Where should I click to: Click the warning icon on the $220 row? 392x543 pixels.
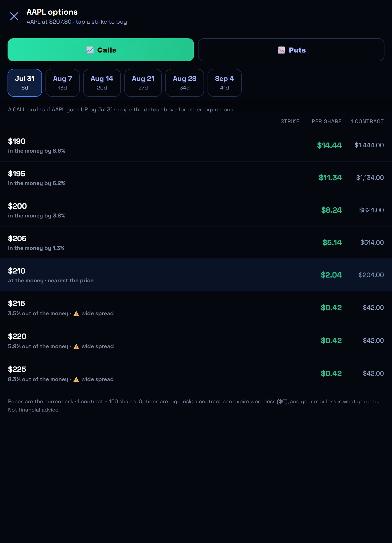pos(76,346)
